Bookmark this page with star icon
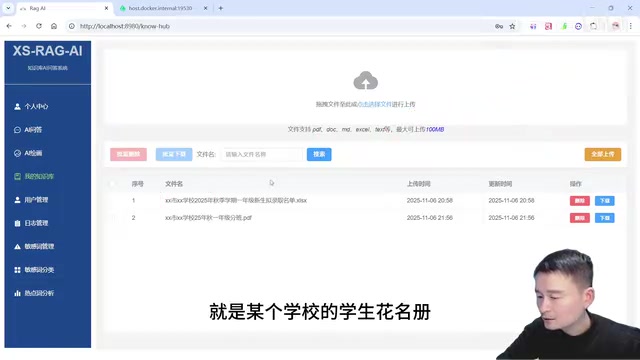 (x=512, y=26)
